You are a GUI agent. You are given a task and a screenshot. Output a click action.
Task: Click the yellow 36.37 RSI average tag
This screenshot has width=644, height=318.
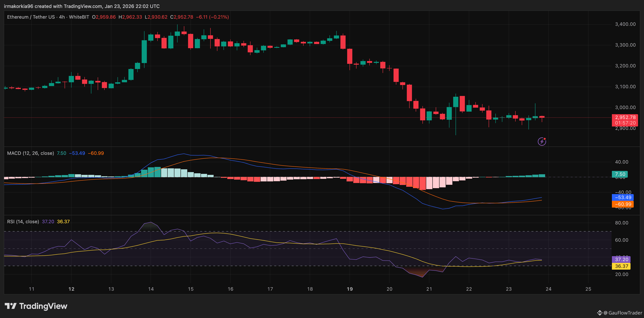tap(621, 266)
